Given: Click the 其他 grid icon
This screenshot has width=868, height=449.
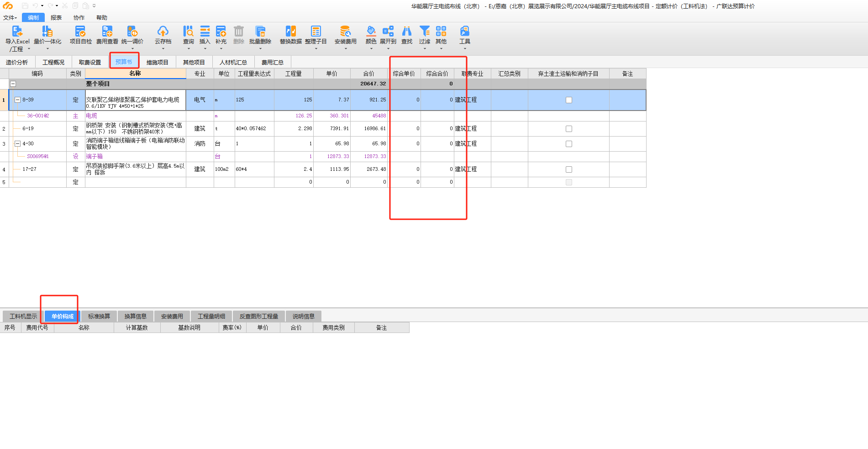Looking at the screenshot, I should (441, 31).
